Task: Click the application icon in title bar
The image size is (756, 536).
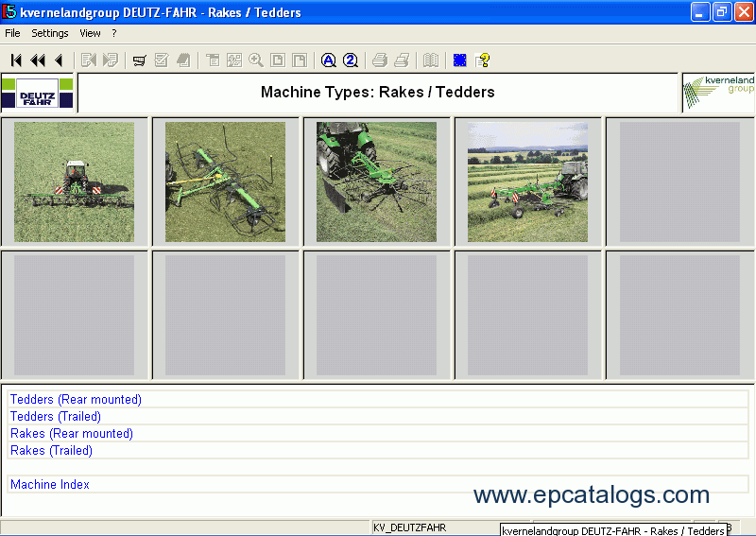Action: click(x=9, y=11)
